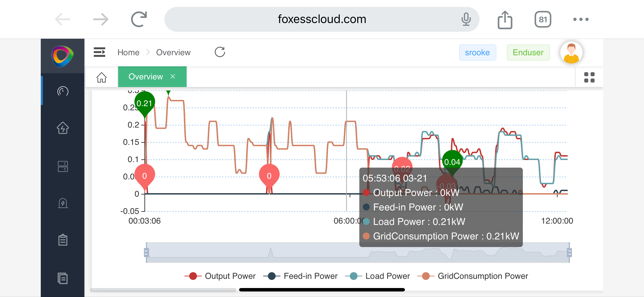The image size is (644, 297).
Task: Open the house-with-lightning plant sidebar icon
Action: pos(62,128)
